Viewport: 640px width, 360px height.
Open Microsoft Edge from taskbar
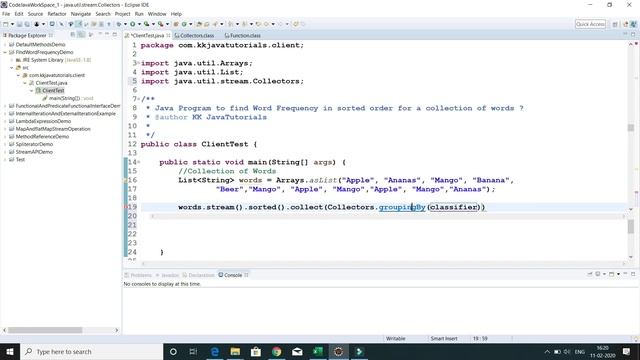coord(215,351)
